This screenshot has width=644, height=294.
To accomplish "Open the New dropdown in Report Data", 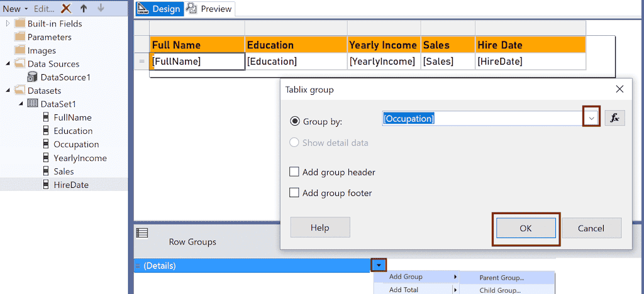I will pos(14,9).
